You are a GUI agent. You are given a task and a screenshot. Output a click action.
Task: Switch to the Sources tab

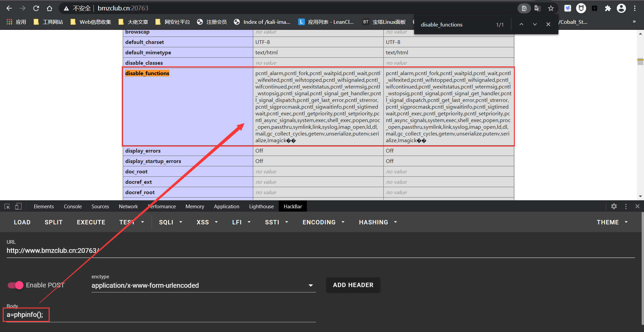(100, 206)
